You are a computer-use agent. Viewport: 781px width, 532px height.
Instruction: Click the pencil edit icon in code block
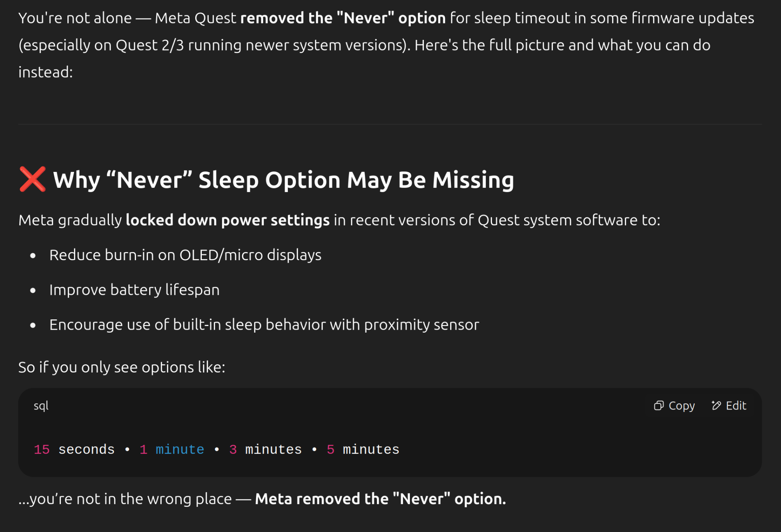coord(716,406)
